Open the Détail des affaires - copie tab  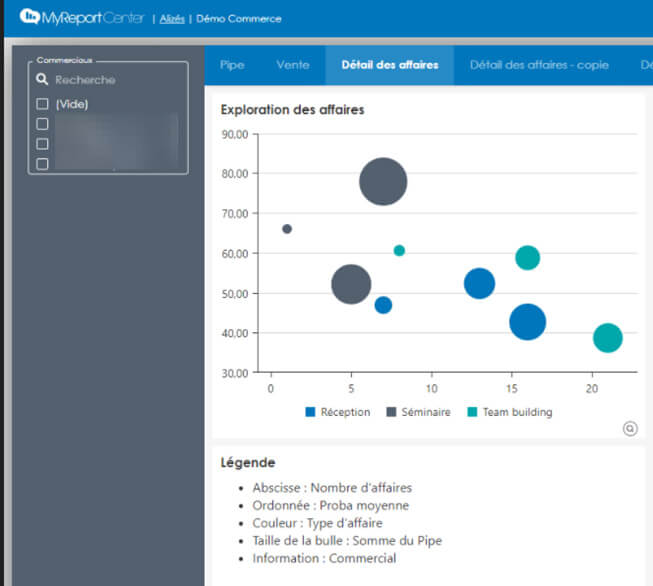(x=539, y=65)
